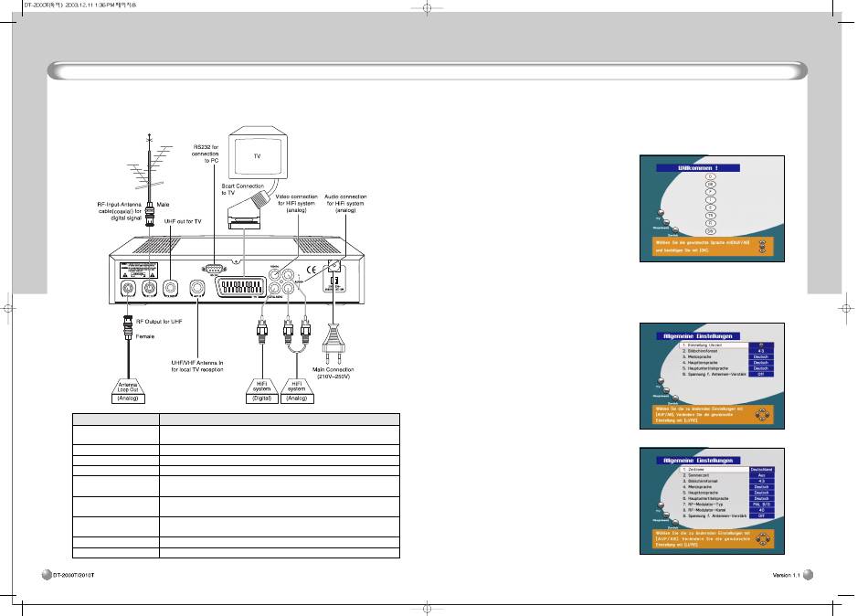This screenshot has width=868, height=616.
Task: Open the 'PAL B/G' RF-Modulator-Typ value
Action: coord(761,504)
